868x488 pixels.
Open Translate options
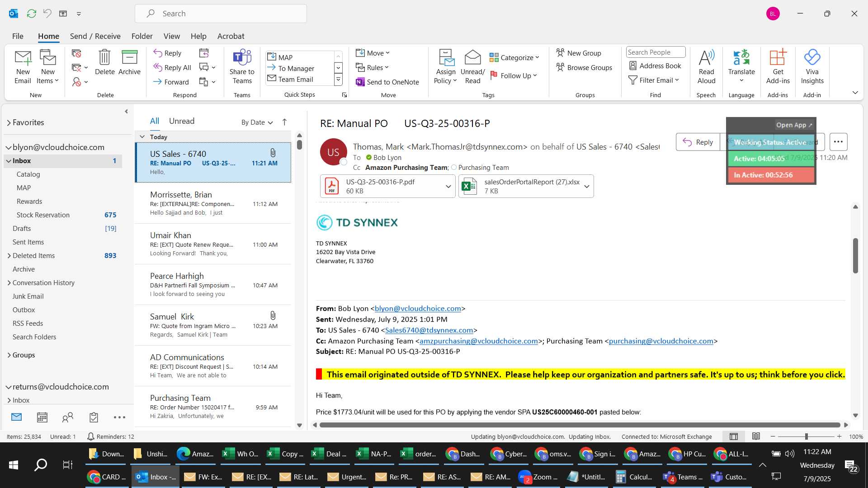pyautogui.click(x=741, y=67)
